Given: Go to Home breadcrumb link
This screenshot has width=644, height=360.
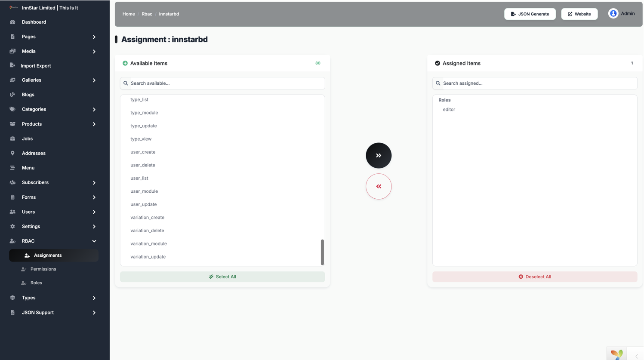Looking at the screenshot, I should [x=129, y=14].
